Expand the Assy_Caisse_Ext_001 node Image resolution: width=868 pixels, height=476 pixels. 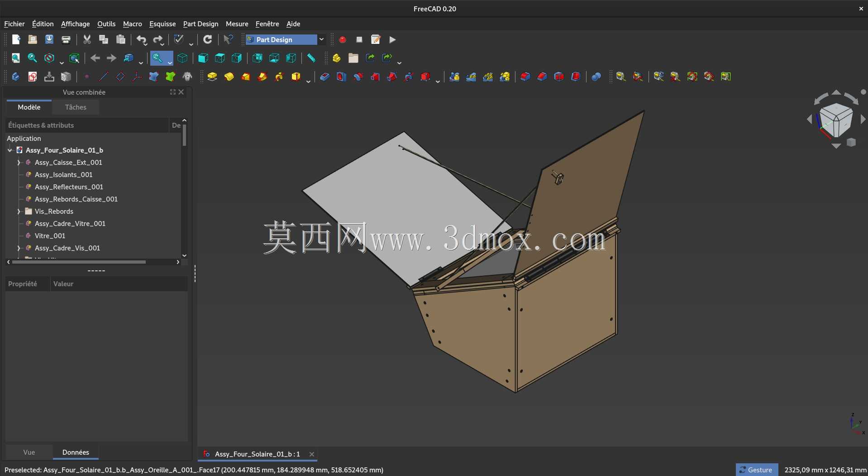point(19,162)
